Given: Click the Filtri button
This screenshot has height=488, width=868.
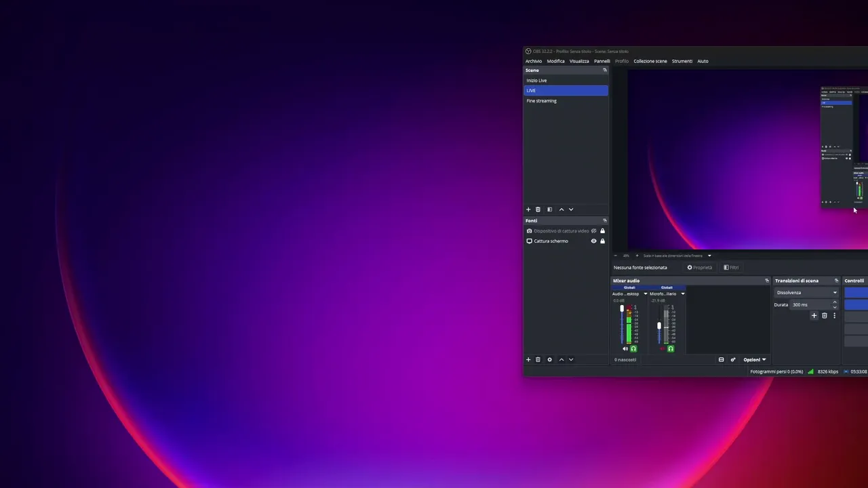Looking at the screenshot, I should [731, 268].
